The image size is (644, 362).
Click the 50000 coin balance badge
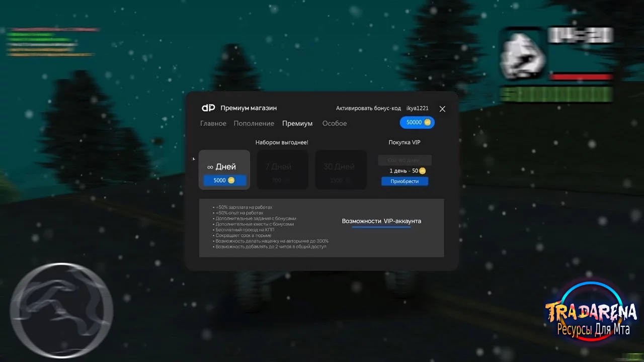click(417, 122)
